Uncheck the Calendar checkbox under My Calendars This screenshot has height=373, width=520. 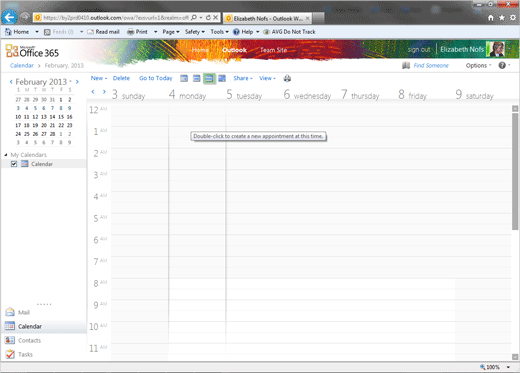[x=14, y=164]
